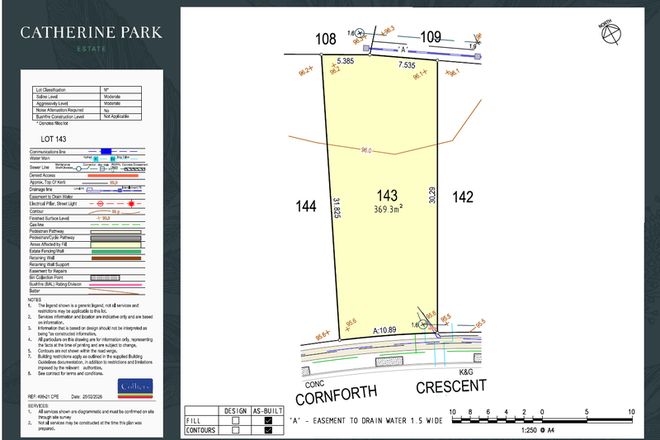Select adjacent lot 142 label

[x=463, y=197]
